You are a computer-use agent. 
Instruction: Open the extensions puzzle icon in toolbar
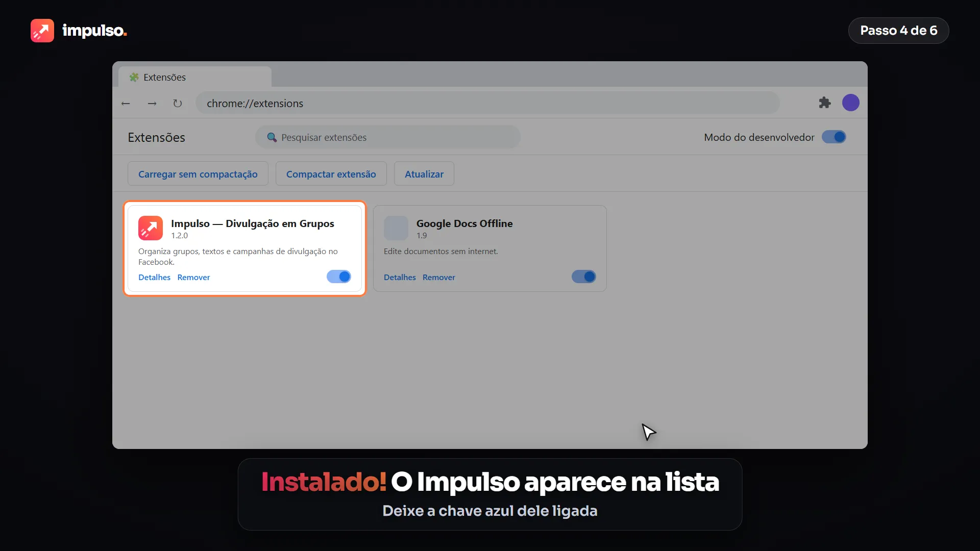[x=825, y=103]
